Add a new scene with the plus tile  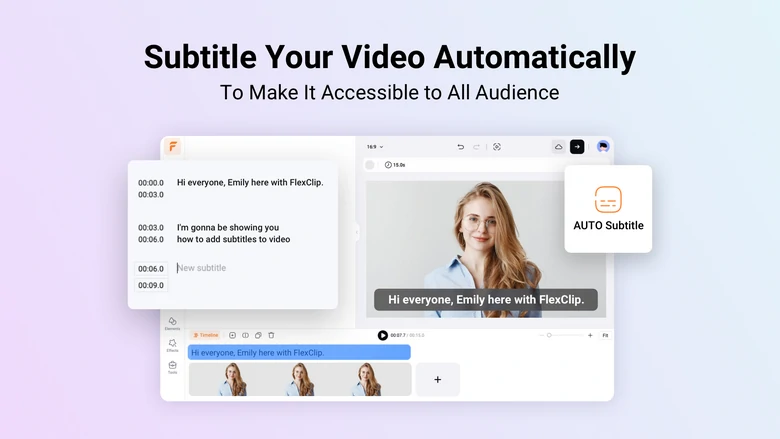click(x=438, y=379)
